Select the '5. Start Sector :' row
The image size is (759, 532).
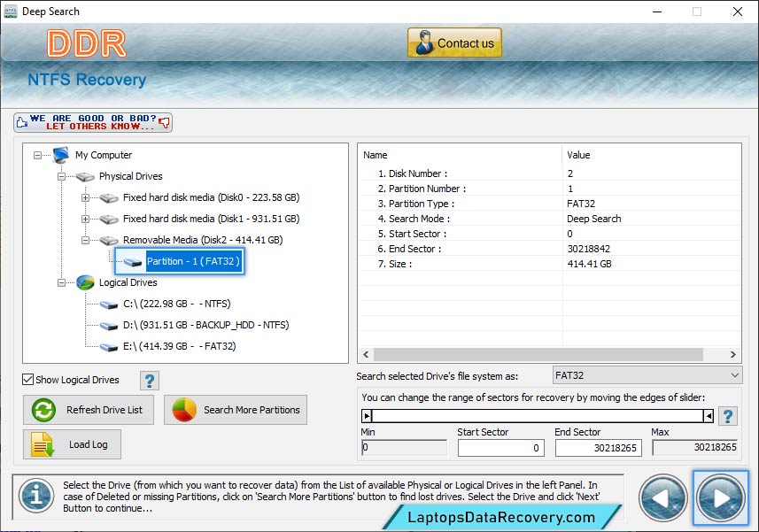(550, 234)
